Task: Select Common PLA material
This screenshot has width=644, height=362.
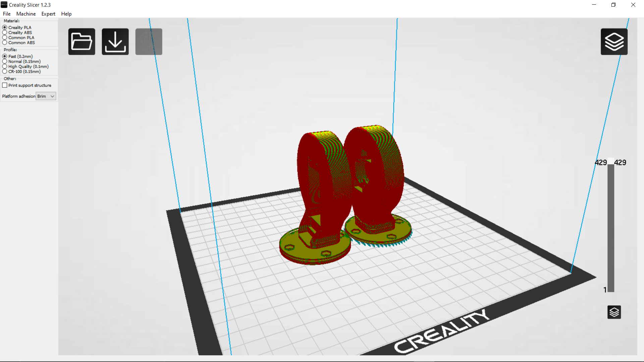Action: pyautogui.click(x=5, y=37)
